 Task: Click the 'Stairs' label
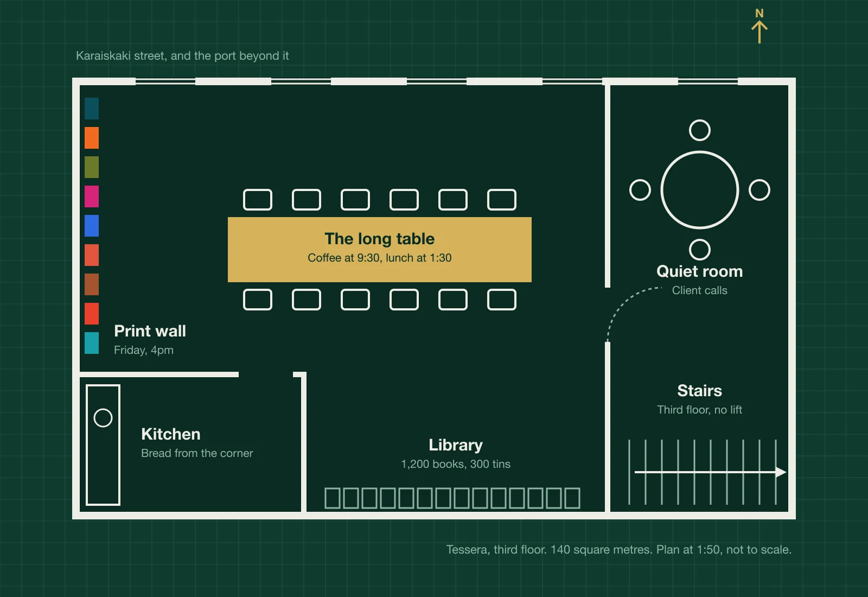[x=700, y=391]
